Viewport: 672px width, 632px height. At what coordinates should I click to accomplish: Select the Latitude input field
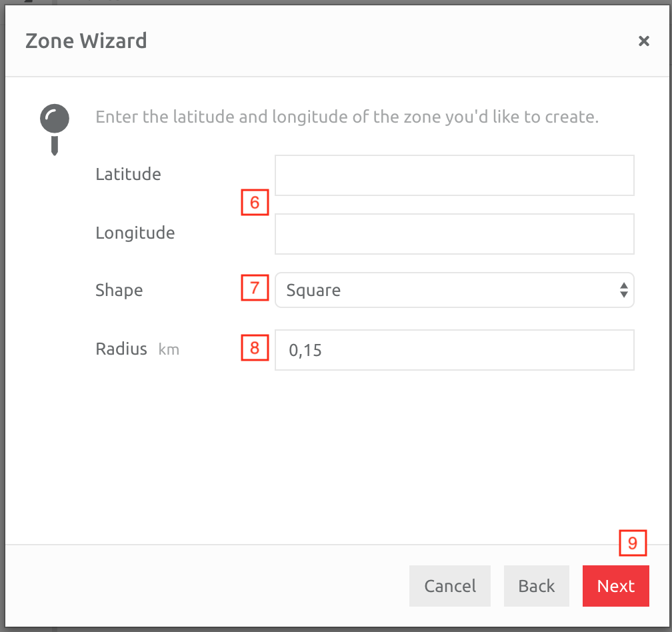click(454, 175)
